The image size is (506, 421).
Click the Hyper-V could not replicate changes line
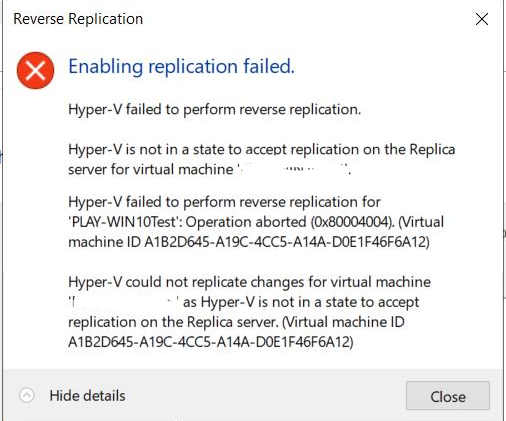pos(249,282)
